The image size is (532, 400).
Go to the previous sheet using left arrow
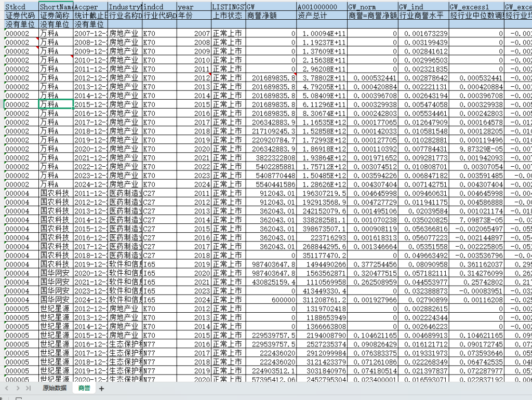coord(7,388)
